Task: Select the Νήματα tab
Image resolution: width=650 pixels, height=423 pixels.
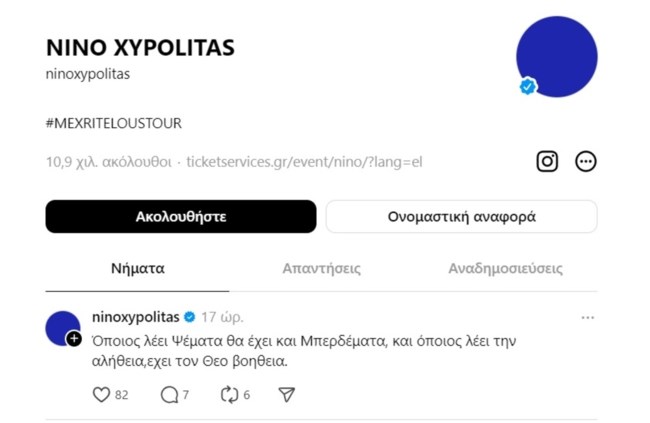Action: (x=137, y=269)
